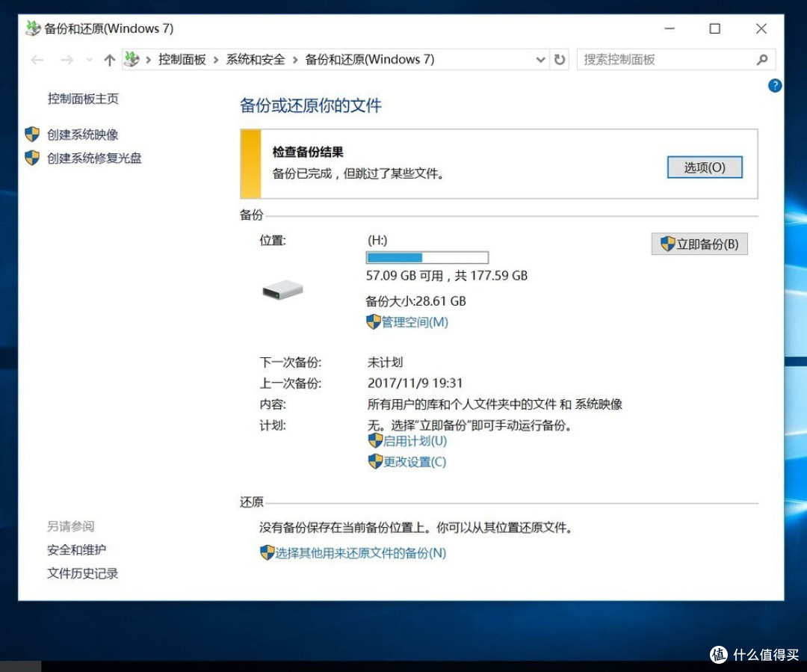The height and width of the screenshot is (672, 807).
Task: Click the 检查备份结果 heading
Action: tap(308, 152)
